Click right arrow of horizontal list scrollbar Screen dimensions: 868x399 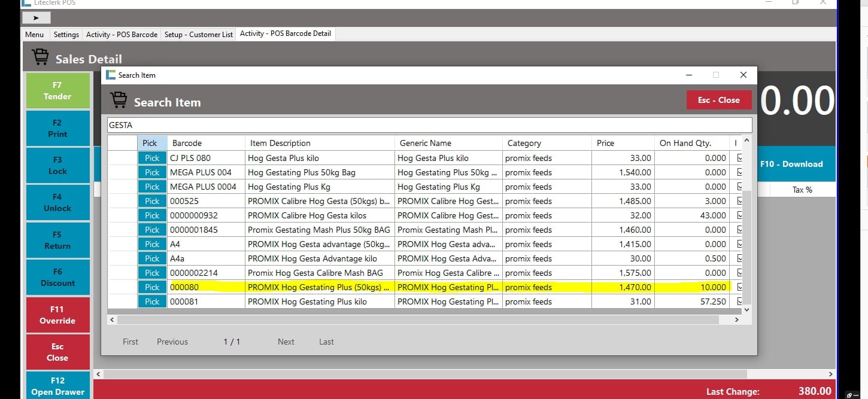tap(737, 320)
